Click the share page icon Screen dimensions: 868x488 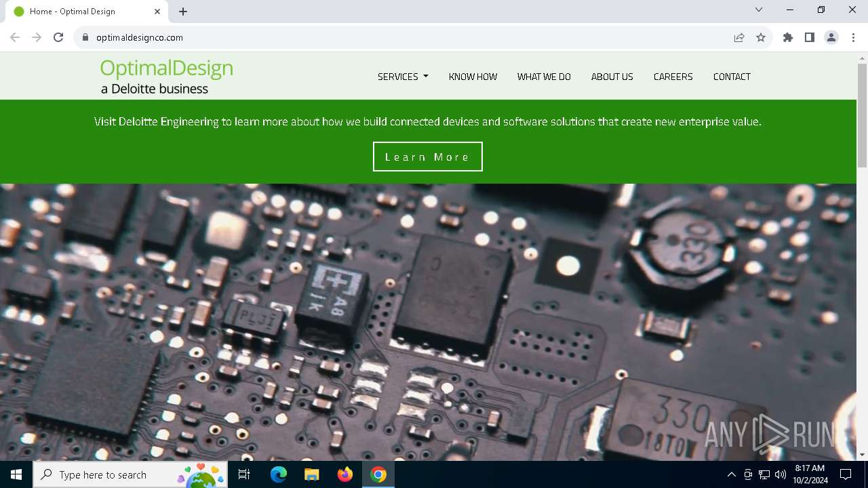coord(739,37)
